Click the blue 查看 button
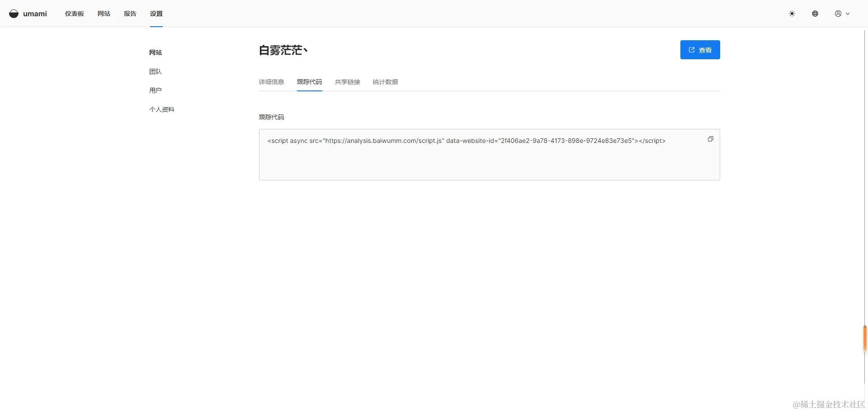The height and width of the screenshot is (412, 868). tap(700, 50)
